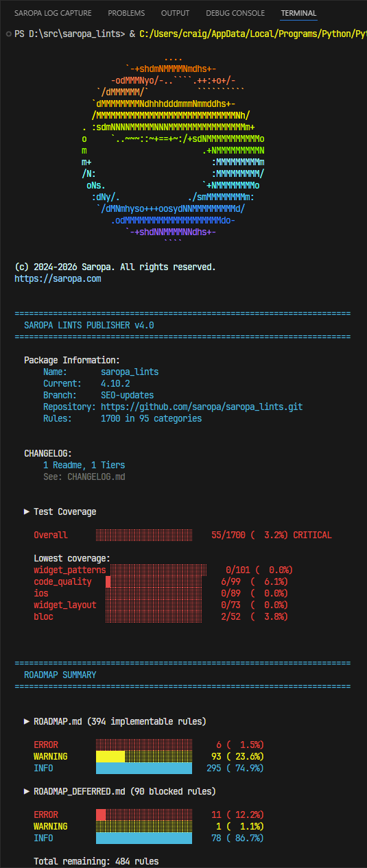Viewport: 367px width, 868px height.
Task: Click the Test Coverage triangle marker
Action: point(27,511)
